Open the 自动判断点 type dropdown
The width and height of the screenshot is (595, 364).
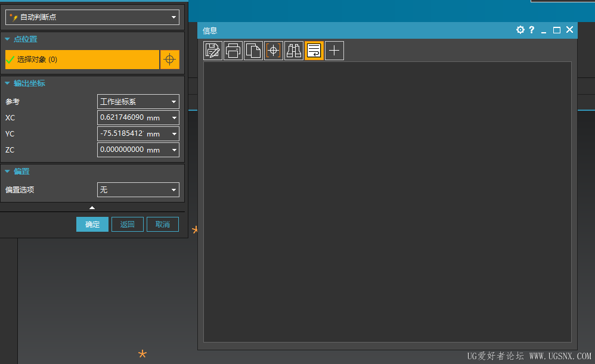click(92, 17)
